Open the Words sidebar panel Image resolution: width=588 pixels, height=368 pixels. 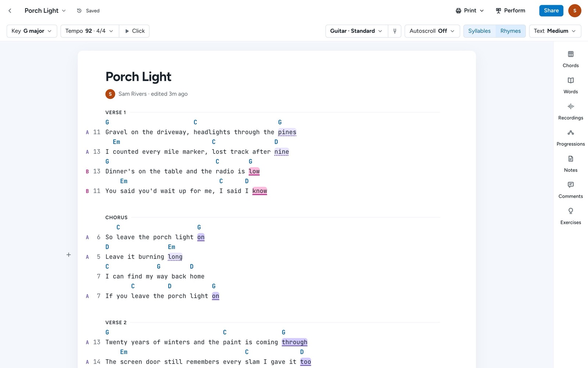click(570, 85)
